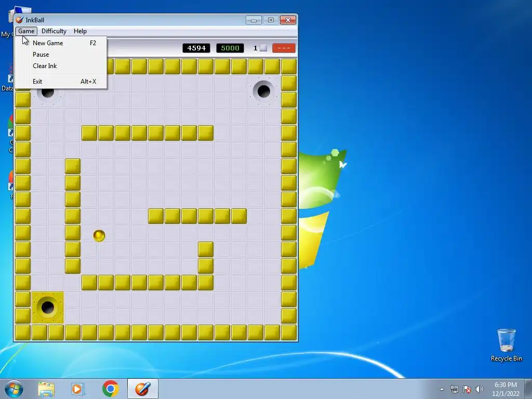Launch Windows Media Player from taskbar
Screen dimensions: 532x399
coord(78,389)
